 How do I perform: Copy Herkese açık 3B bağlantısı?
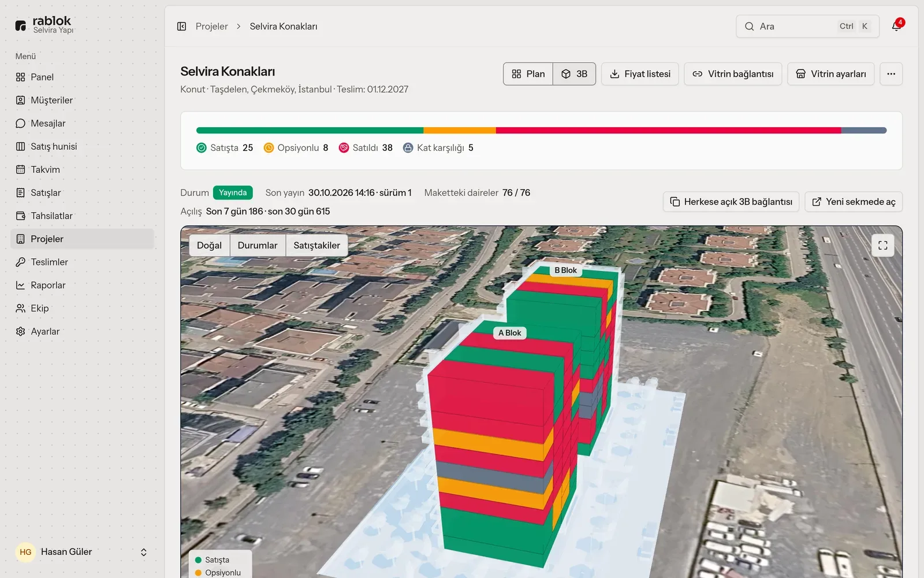tap(731, 202)
